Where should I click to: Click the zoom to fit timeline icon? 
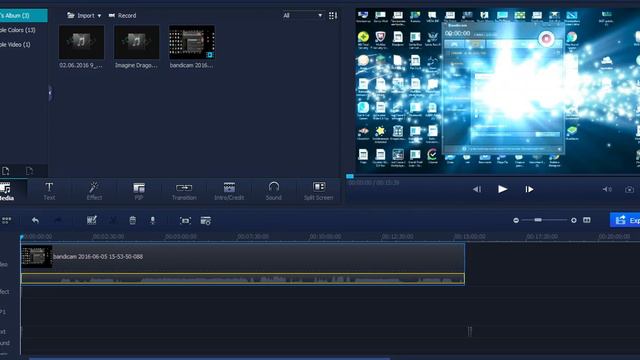click(x=587, y=220)
